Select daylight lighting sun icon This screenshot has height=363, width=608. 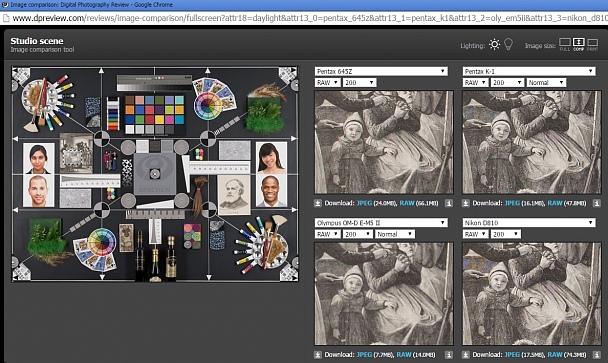[494, 45]
